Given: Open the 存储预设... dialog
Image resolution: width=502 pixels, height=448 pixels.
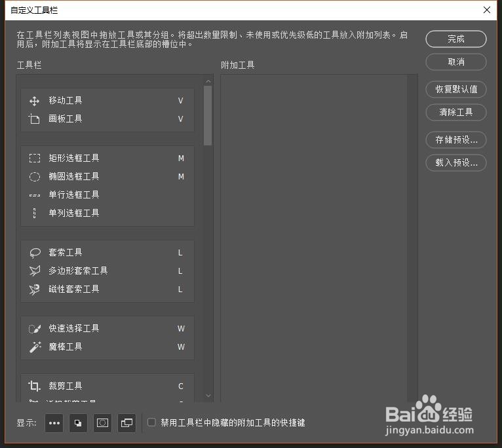Looking at the screenshot, I should click(456, 140).
